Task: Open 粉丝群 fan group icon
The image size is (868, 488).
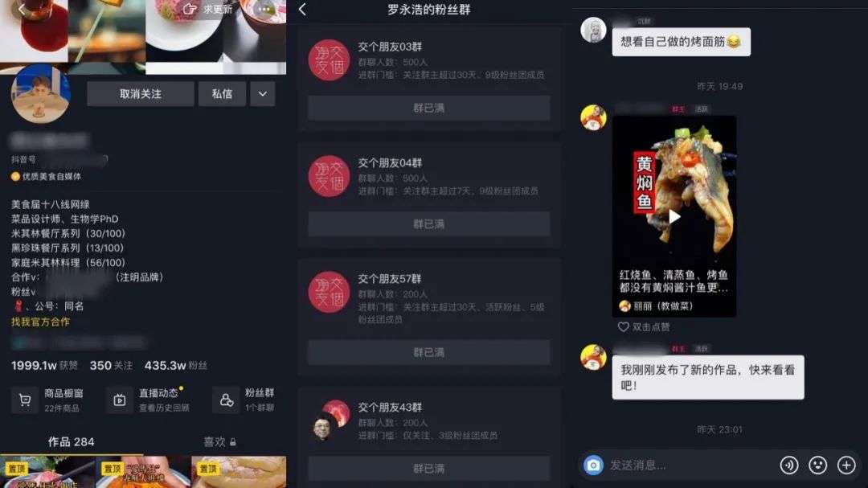Action: point(227,400)
